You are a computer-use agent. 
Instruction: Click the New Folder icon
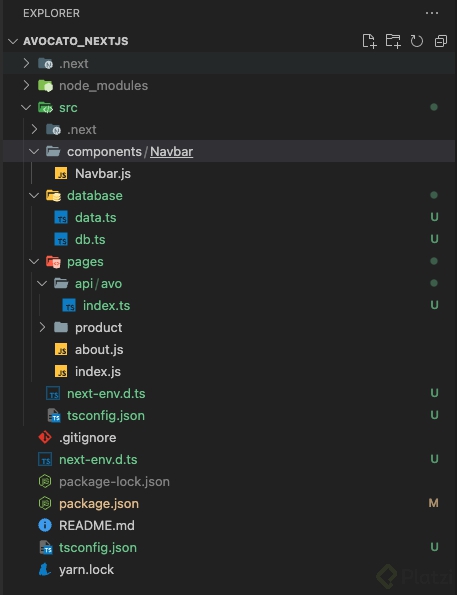pyautogui.click(x=393, y=41)
